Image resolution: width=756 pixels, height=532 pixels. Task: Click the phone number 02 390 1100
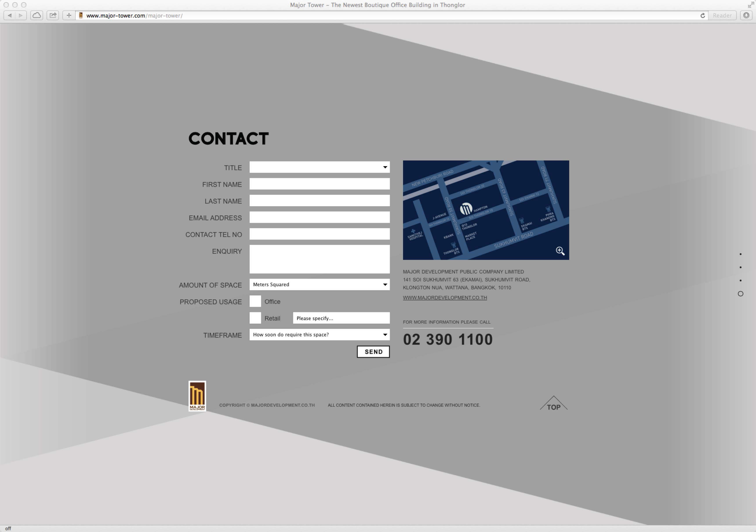448,340
